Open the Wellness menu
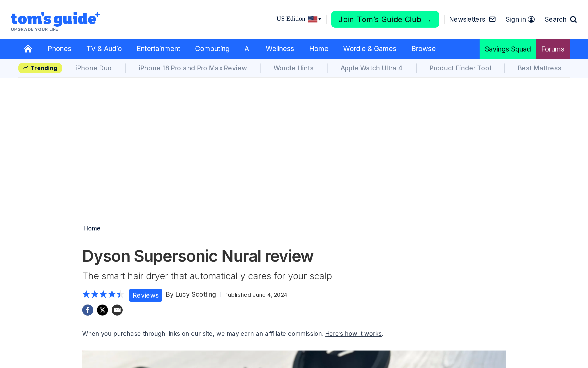 (x=280, y=49)
